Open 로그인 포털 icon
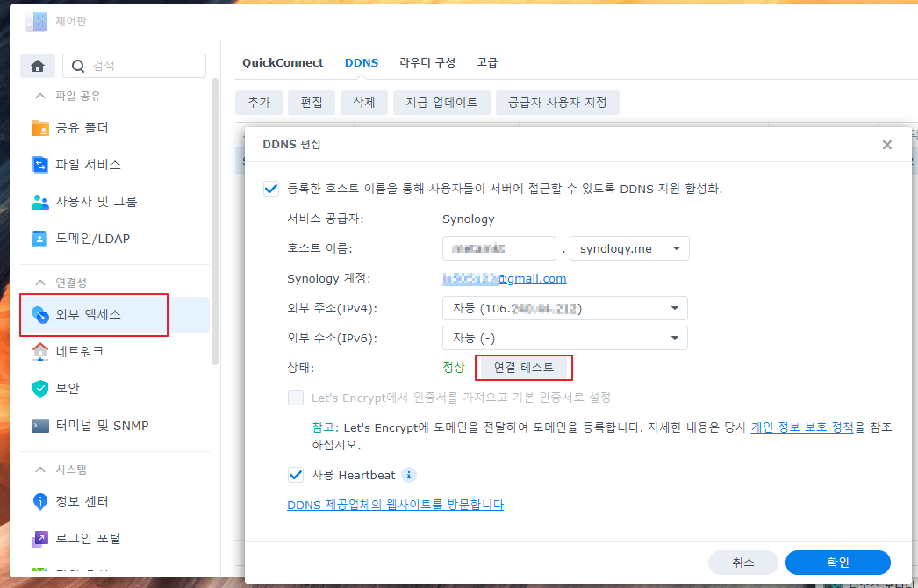The image size is (918, 588). [39, 538]
